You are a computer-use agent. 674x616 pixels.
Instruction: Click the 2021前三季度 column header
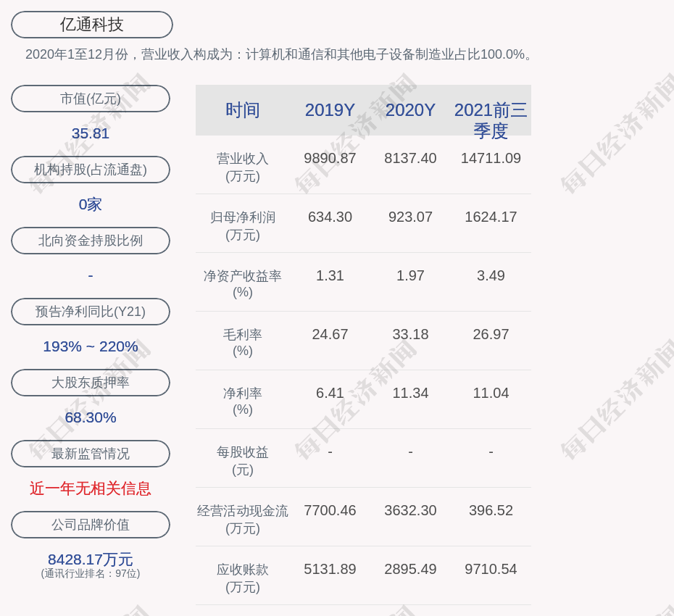[491, 120]
